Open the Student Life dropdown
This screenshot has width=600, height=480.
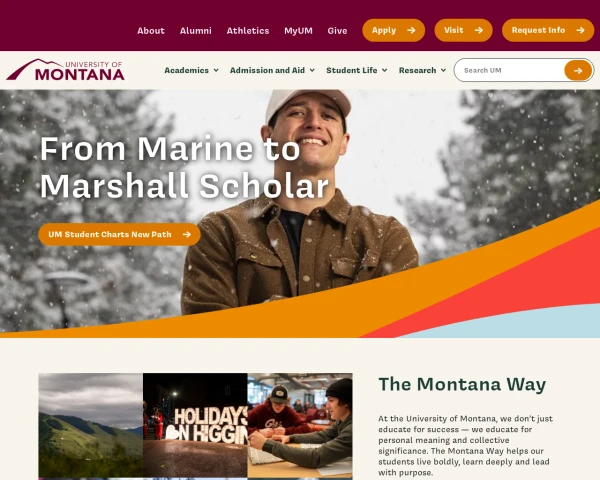357,70
